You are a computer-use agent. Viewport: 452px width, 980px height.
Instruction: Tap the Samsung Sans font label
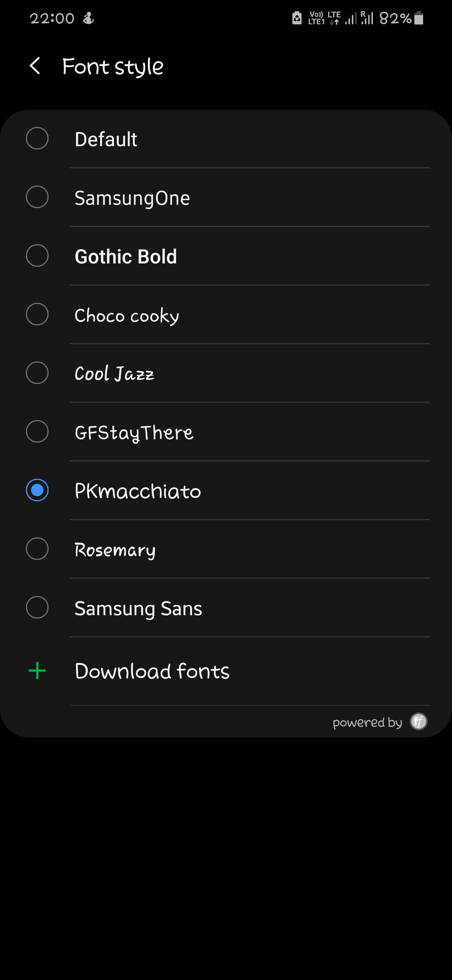pyautogui.click(x=138, y=608)
